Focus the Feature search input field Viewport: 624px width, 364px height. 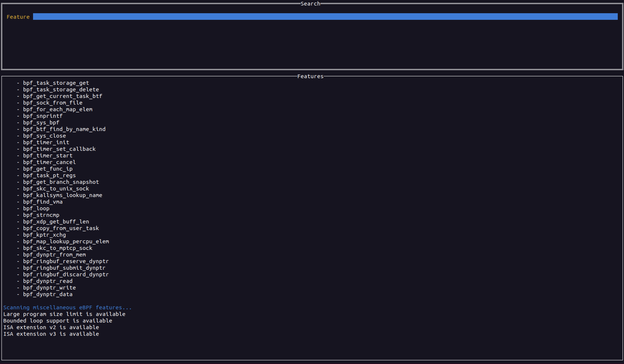(325, 17)
